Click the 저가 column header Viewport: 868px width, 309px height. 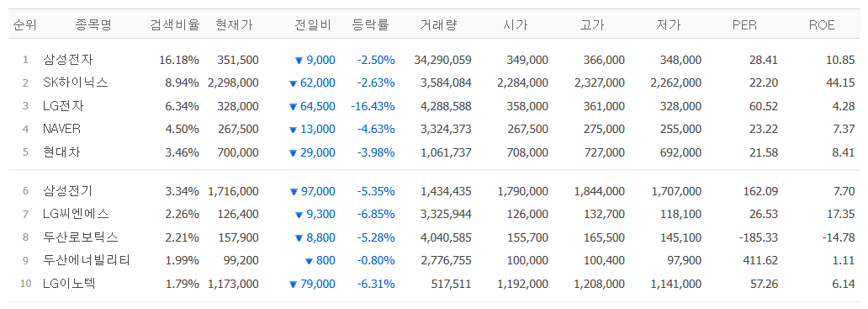668,25
